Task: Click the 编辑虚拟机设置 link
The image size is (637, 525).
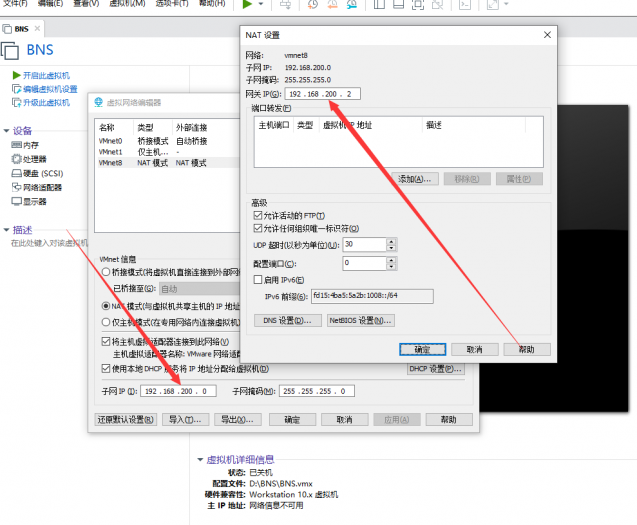Action: coord(50,89)
